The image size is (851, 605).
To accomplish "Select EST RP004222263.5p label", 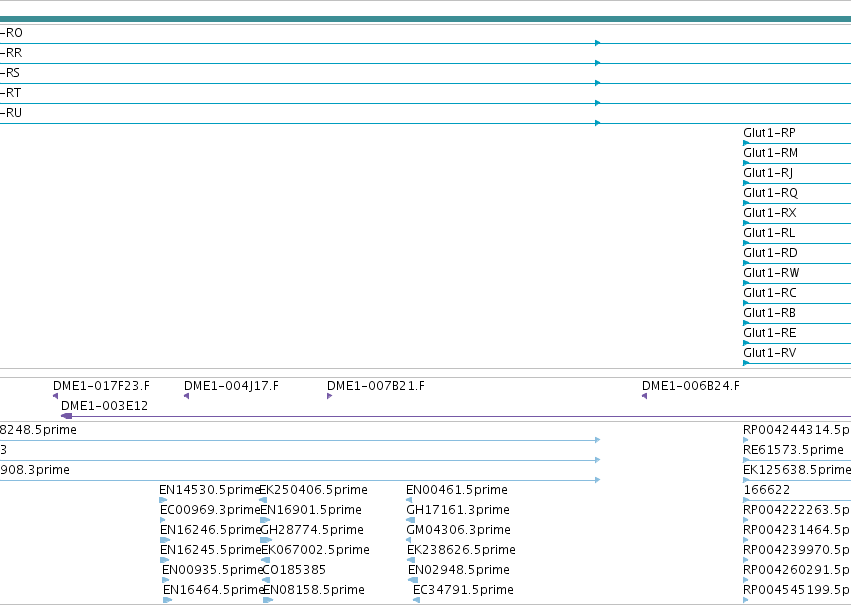I will pyautogui.click(x=797, y=510).
